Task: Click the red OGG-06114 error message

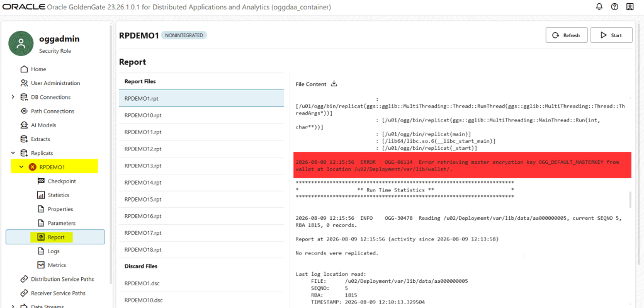Action: point(463,165)
